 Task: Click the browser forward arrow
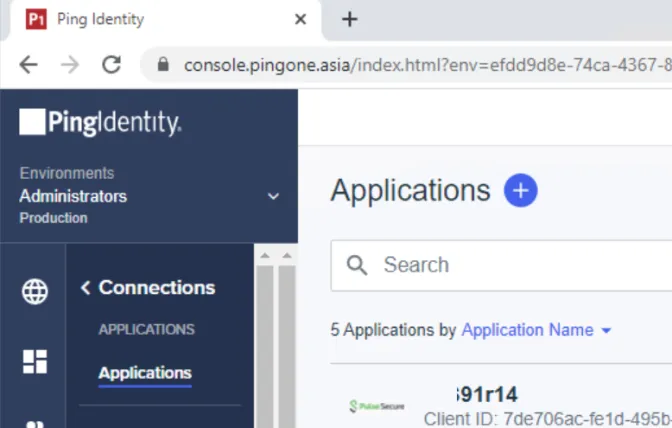coord(70,65)
